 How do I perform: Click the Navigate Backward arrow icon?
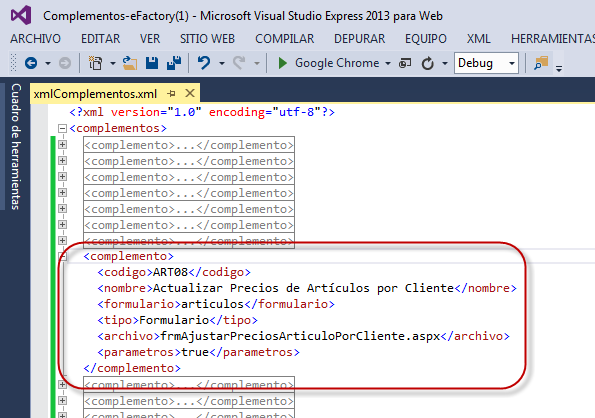[31, 63]
